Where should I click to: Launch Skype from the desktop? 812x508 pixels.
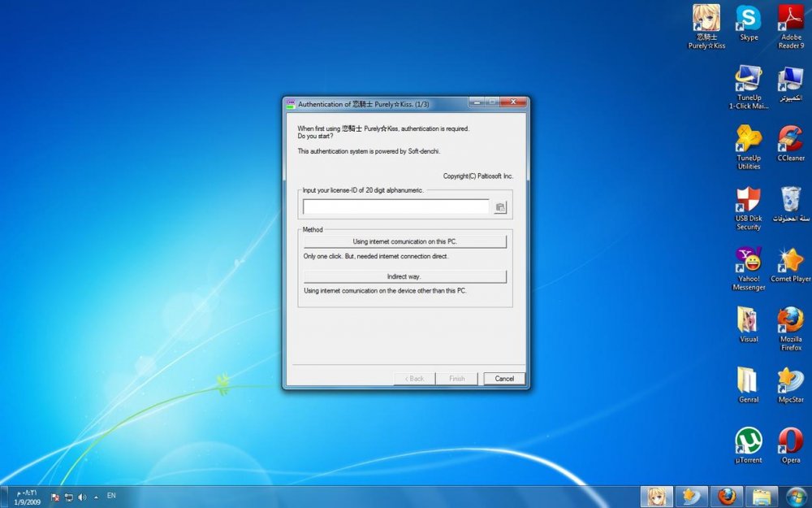[x=749, y=19]
